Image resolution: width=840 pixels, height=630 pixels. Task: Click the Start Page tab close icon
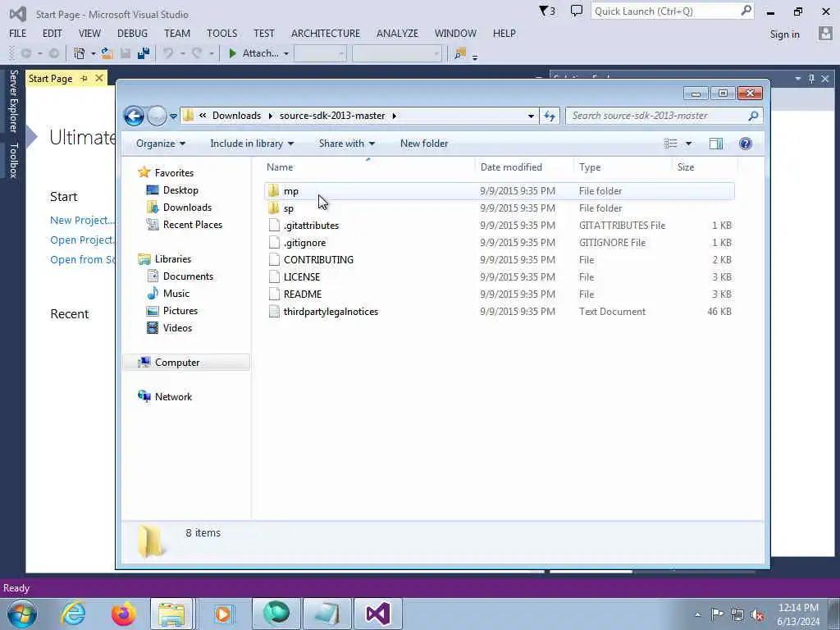point(99,78)
